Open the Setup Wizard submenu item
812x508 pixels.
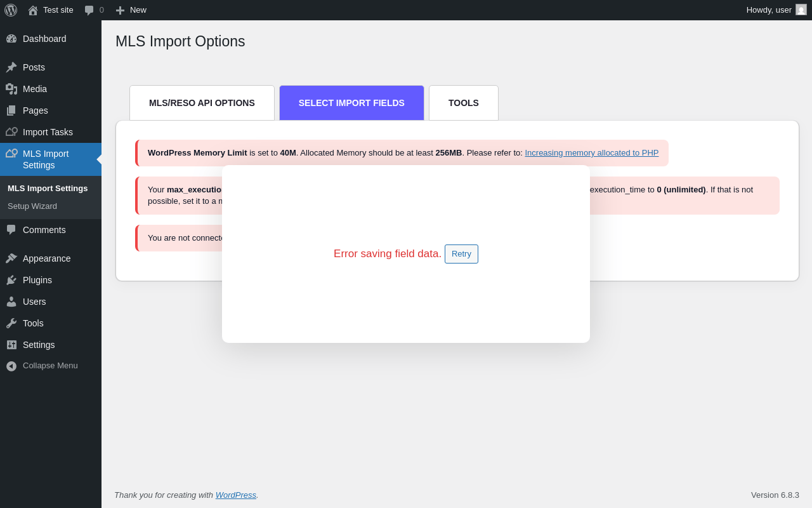(32, 206)
